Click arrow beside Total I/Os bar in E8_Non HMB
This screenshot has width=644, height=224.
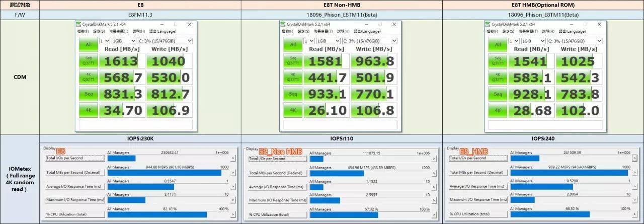pos(434,159)
